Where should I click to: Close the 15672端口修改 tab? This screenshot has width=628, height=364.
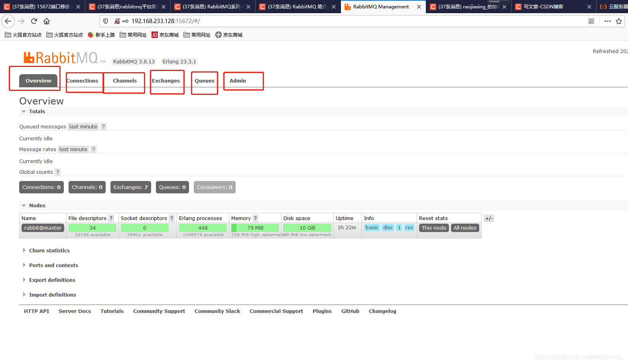tap(78, 7)
